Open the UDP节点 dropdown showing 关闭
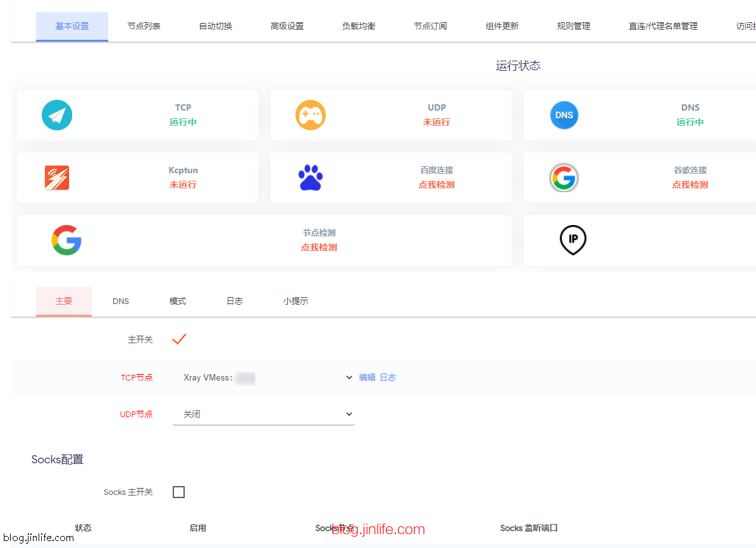The height and width of the screenshot is (548, 756). point(264,414)
